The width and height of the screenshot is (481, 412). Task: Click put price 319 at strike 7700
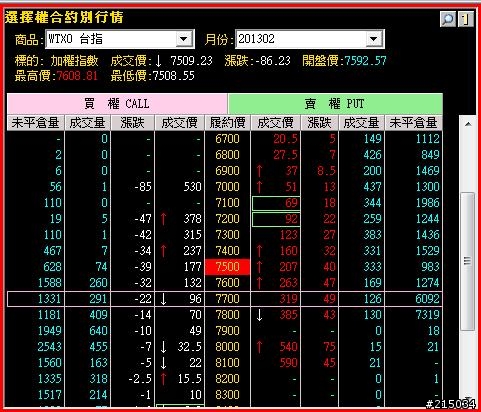[x=288, y=299]
